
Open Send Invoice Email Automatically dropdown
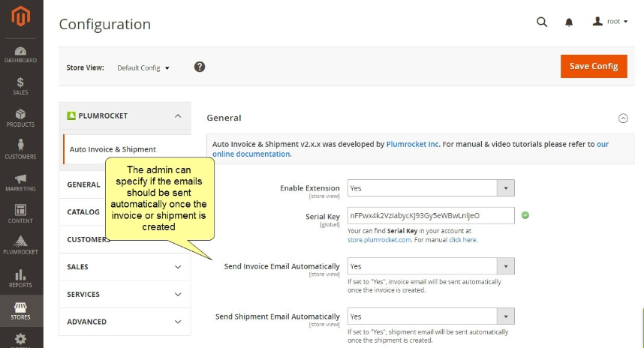pos(431,266)
